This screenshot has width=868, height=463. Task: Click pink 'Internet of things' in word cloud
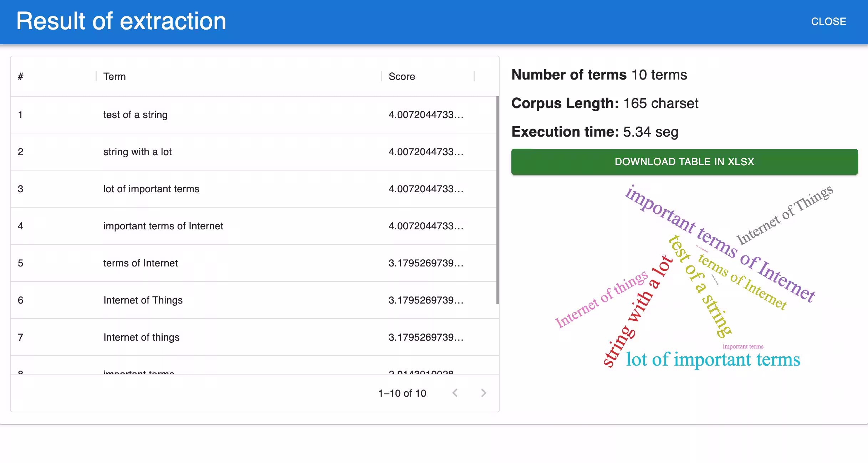[x=601, y=299]
